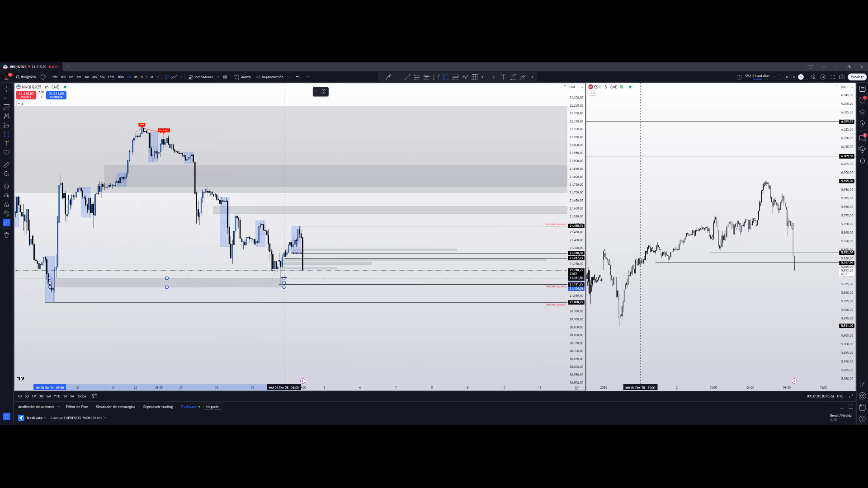This screenshot has width=868, height=488.
Task: Select the ruler measure tool
Action: pyautogui.click(x=6, y=165)
